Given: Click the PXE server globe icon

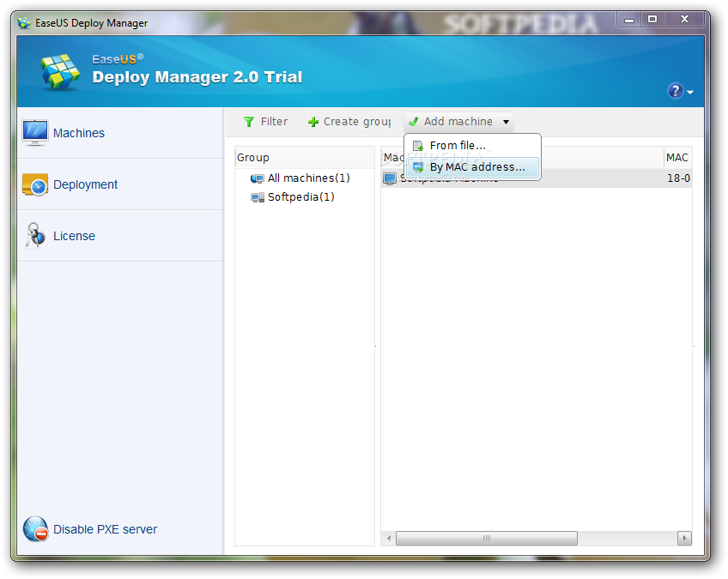Looking at the screenshot, I should click(x=35, y=529).
